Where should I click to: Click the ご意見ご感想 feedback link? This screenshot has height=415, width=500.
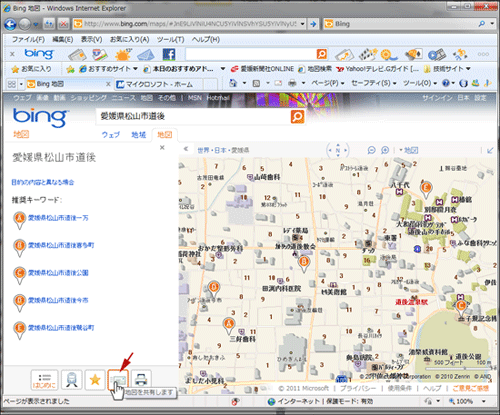471,388
